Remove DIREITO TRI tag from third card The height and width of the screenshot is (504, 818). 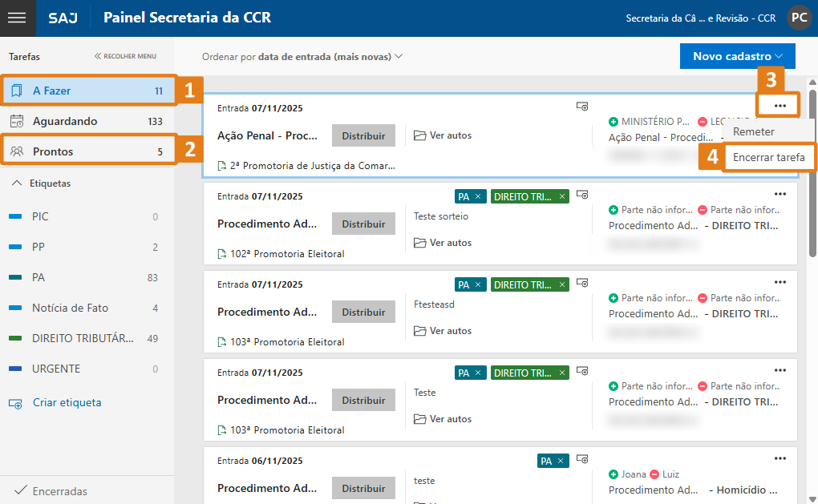point(562,284)
